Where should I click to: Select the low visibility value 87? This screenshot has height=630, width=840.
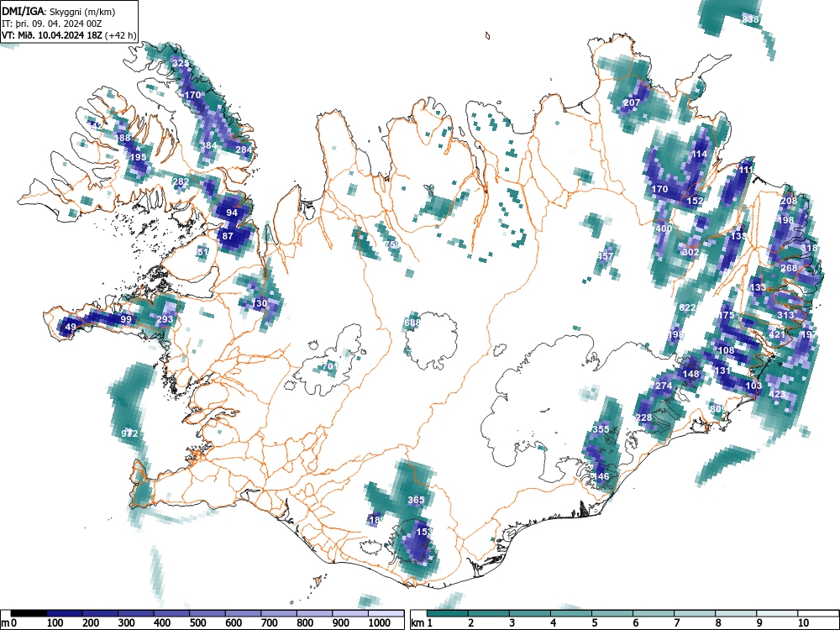point(228,236)
